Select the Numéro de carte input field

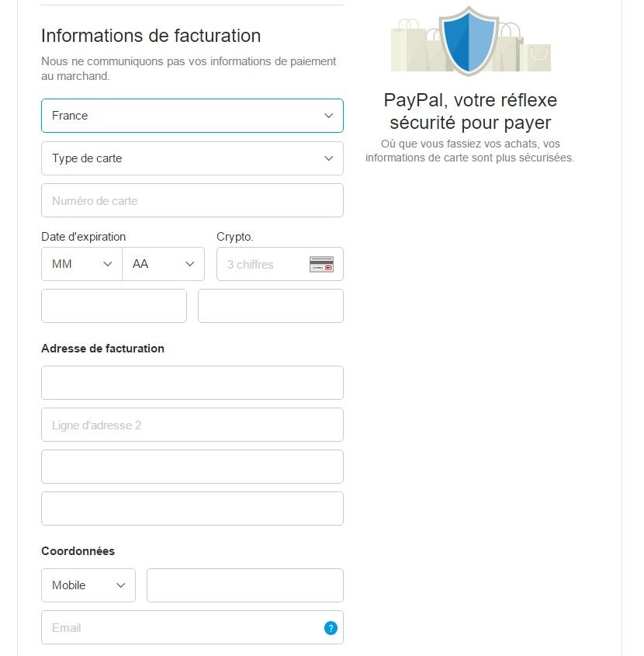(x=192, y=200)
